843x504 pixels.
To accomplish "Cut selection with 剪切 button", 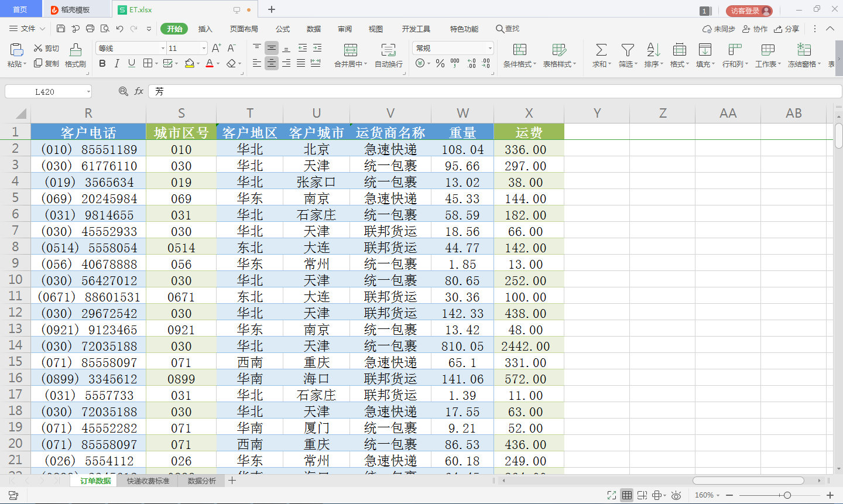I will click(x=46, y=48).
